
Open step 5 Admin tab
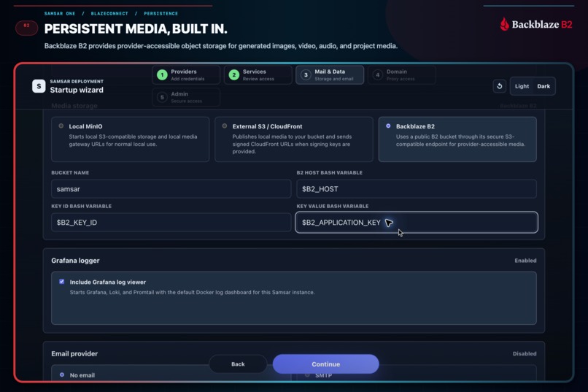pos(186,98)
